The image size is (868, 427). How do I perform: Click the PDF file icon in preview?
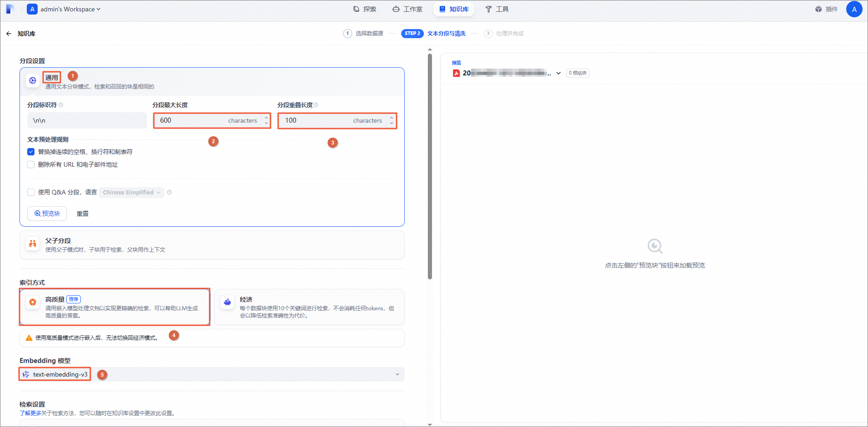coord(456,73)
